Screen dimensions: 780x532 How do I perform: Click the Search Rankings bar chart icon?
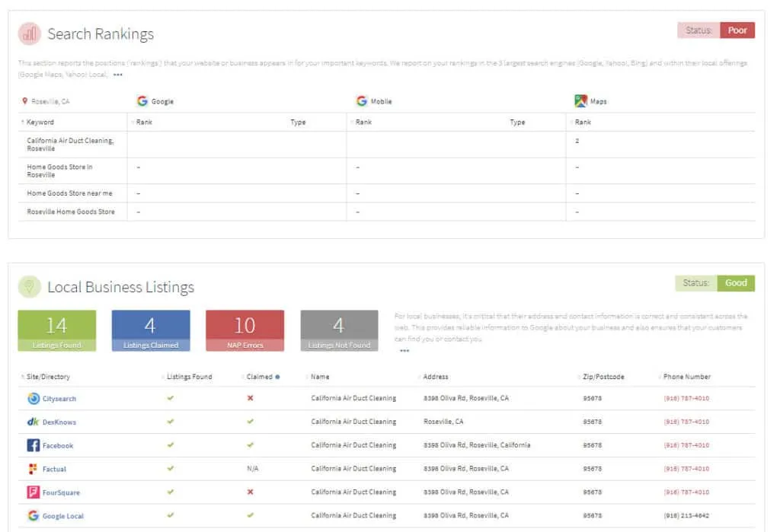coord(30,34)
